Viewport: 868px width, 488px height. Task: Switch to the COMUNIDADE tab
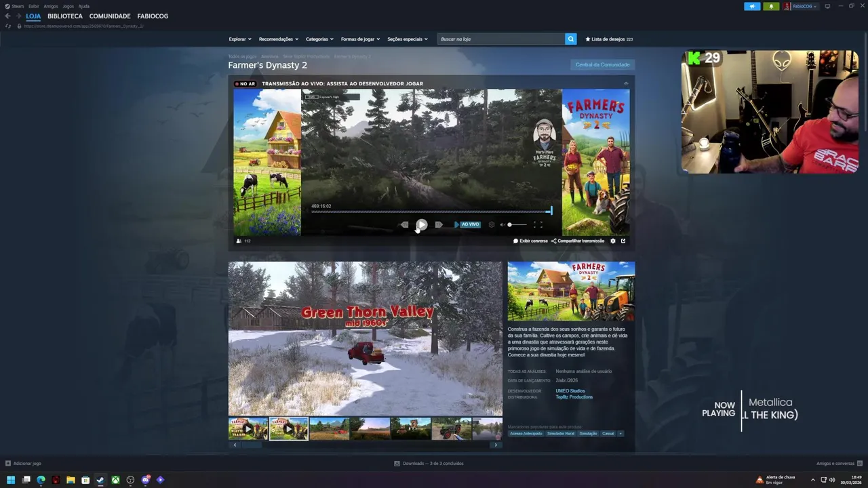pos(110,16)
